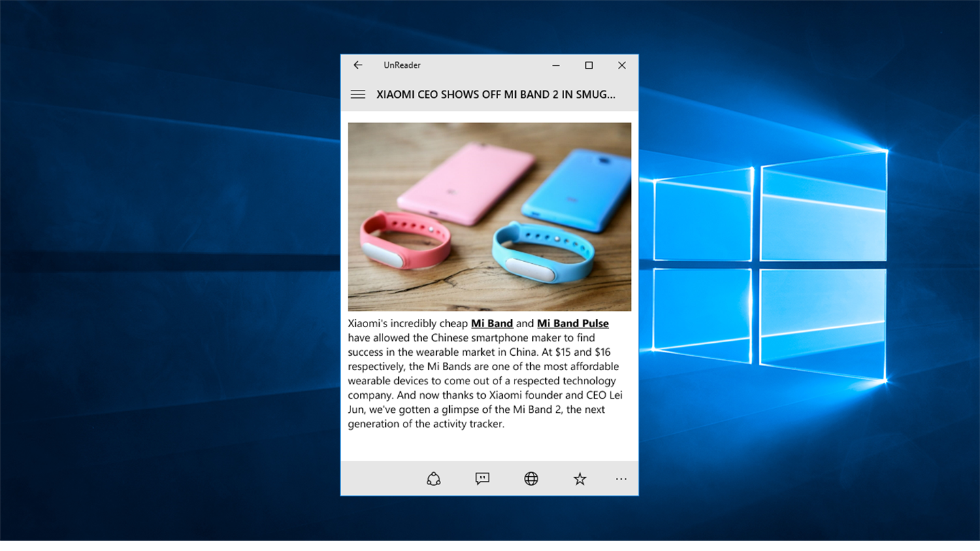Click the UnReader window title
This screenshot has width=980, height=551.
point(402,65)
